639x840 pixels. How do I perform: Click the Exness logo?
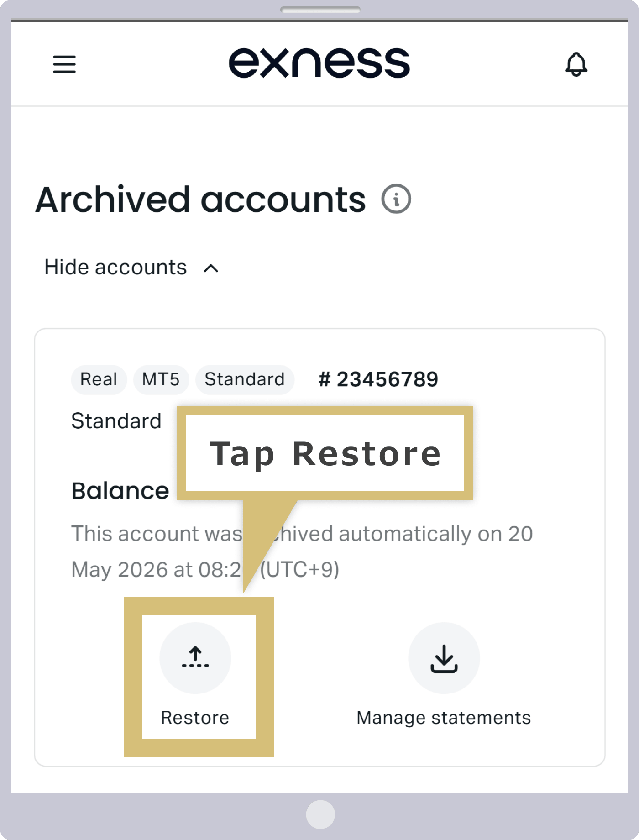319,63
